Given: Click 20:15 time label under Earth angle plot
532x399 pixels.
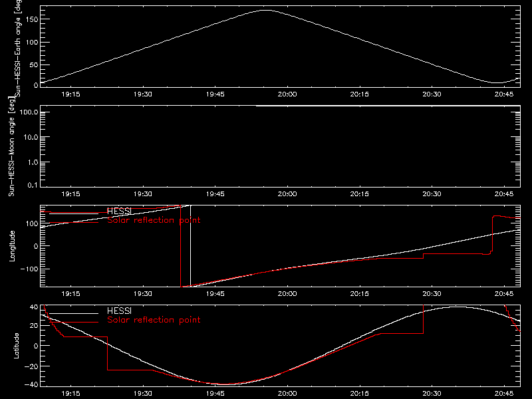Looking at the screenshot, I should click(x=360, y=94).
